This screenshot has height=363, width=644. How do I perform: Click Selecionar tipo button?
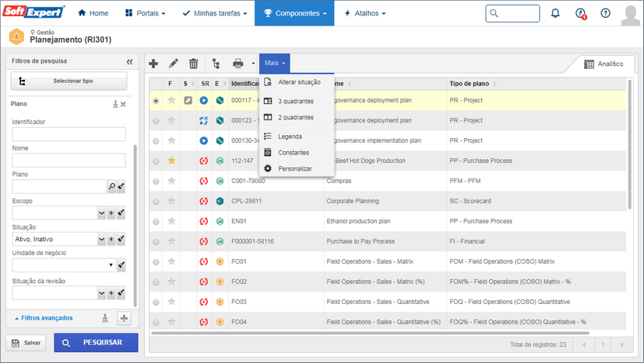point(69,81)
